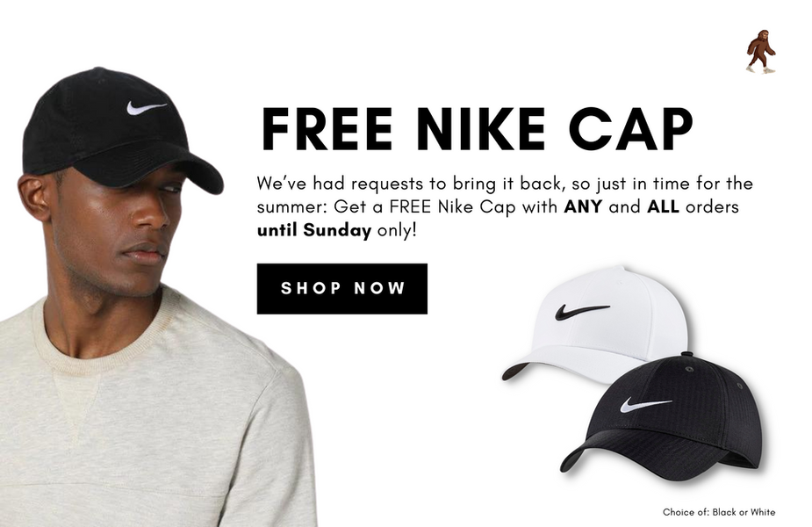Click the FREE NIKE CAP headline
The height and width of the screenshot is (527, 812).
click(478, 129)
